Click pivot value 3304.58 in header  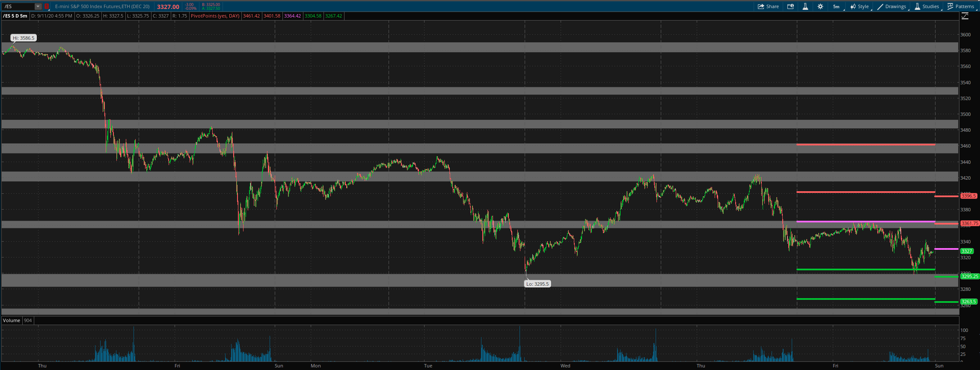(313, 16)
